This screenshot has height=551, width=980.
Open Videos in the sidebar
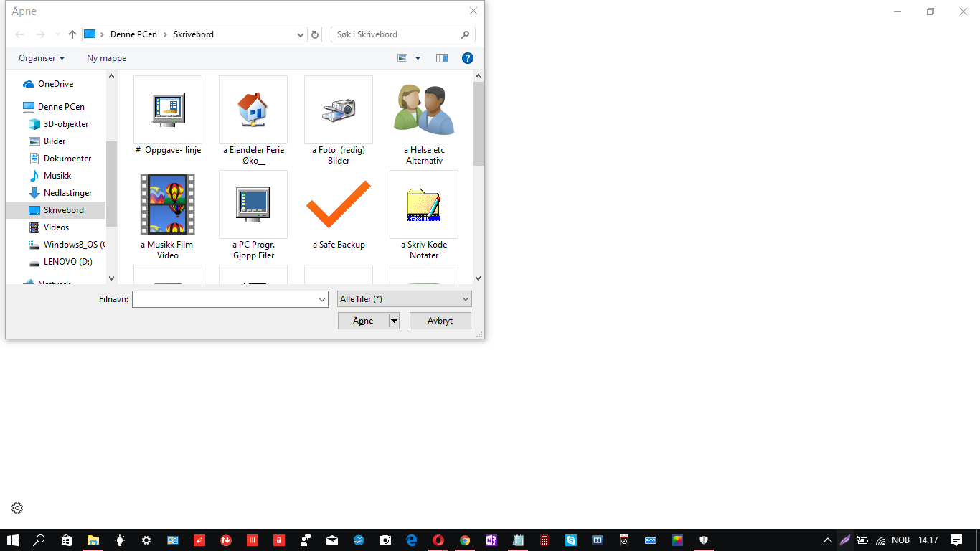point(56,227)
